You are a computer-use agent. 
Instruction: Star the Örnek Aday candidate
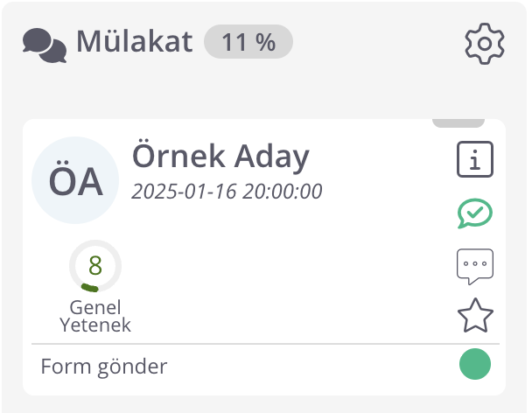[x=475, y=315]
